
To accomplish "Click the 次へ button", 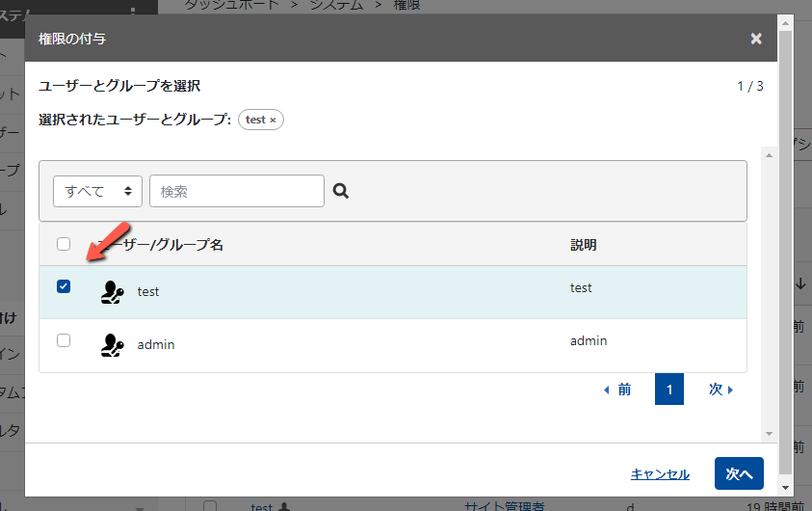I will pyautogui.click(x=739, y=473).
